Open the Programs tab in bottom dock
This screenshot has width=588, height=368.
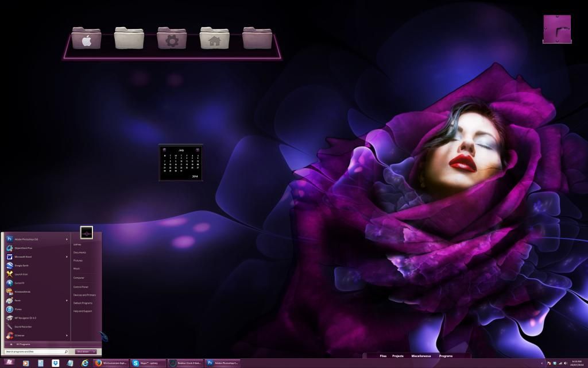point(446,356)
